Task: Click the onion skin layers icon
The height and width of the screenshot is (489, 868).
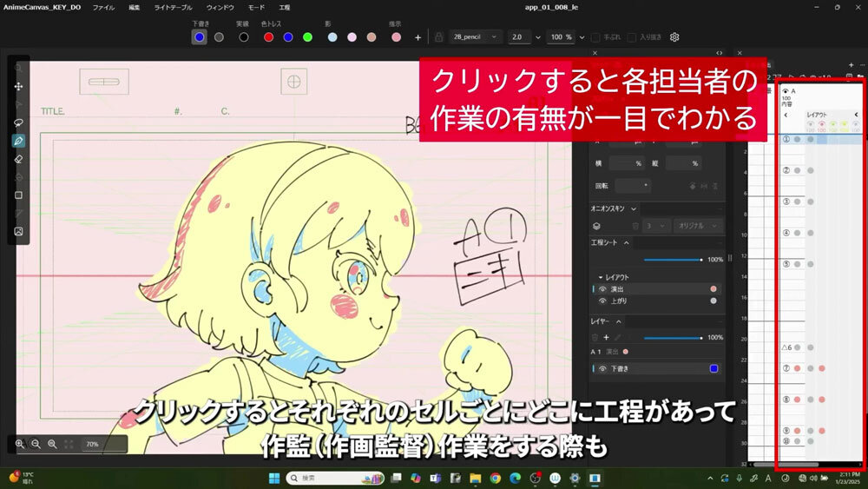Action: pos(597,227)
